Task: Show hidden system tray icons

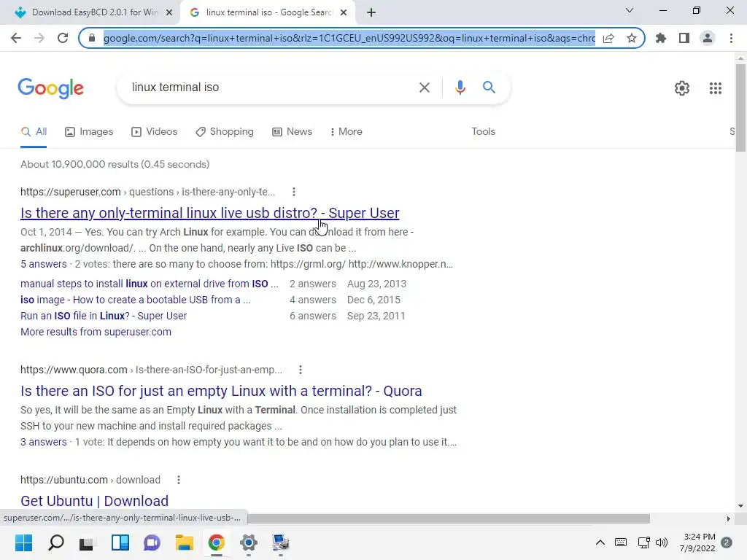Action: (x=600, y=542)
